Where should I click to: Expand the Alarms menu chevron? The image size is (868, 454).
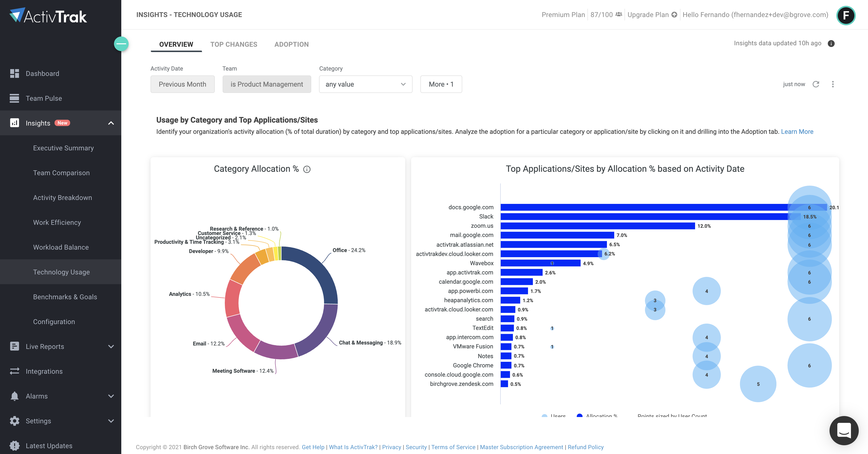point(111,396)
